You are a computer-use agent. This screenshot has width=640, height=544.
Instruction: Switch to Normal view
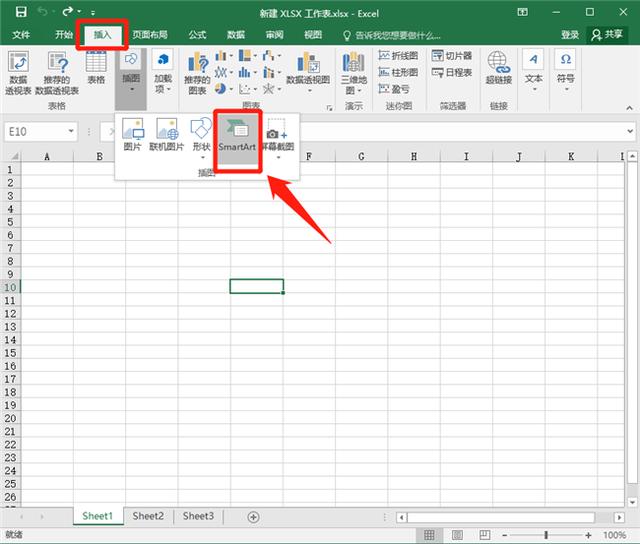click(429, 535)
